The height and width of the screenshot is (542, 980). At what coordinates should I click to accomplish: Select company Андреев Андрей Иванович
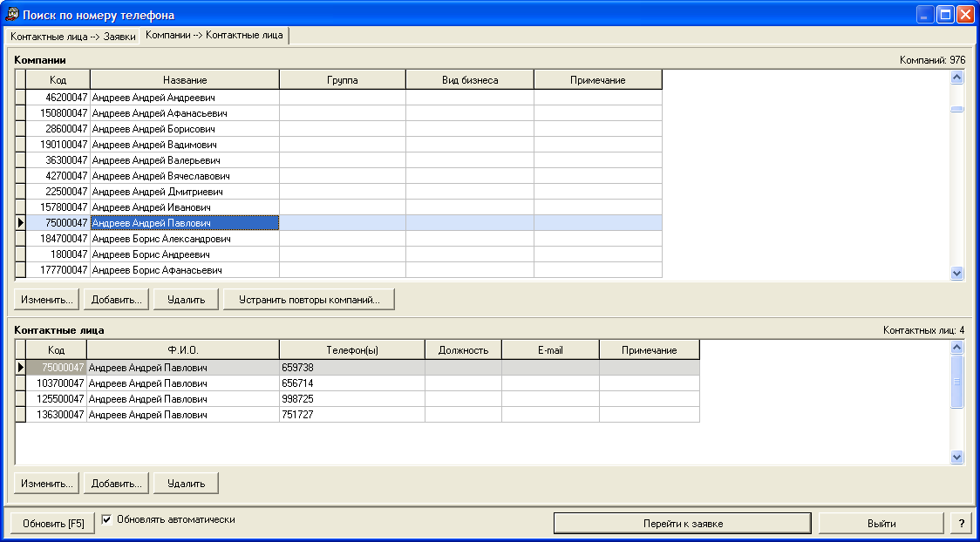185,207
